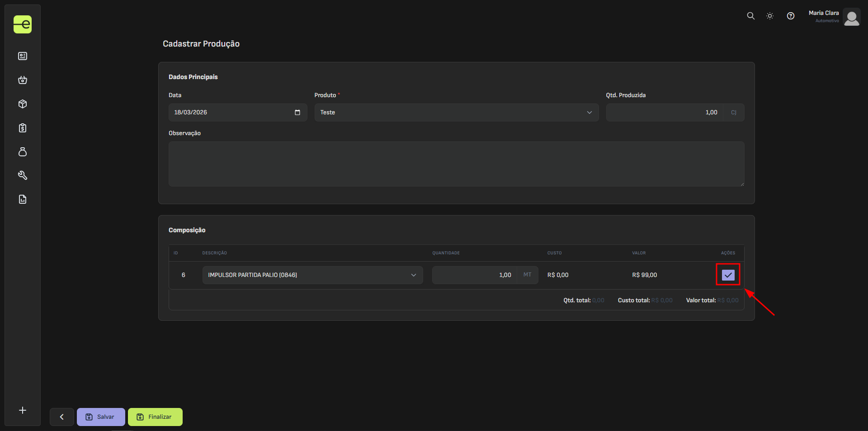Click the Salvar button

coord(101,417)
